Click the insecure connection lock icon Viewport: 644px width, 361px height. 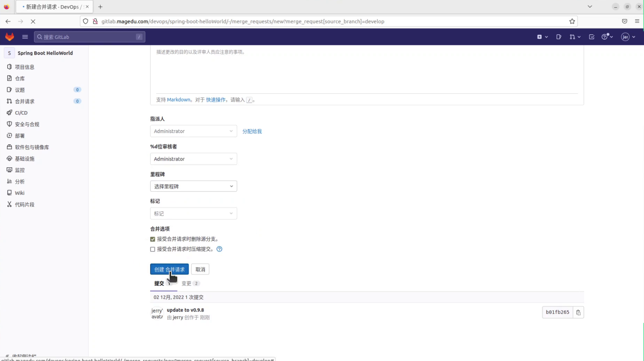[95, 21]
